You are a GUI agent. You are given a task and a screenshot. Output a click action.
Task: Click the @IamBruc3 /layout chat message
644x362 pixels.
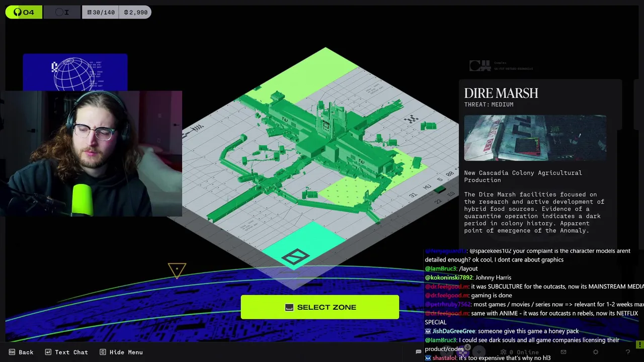point(451,268)
